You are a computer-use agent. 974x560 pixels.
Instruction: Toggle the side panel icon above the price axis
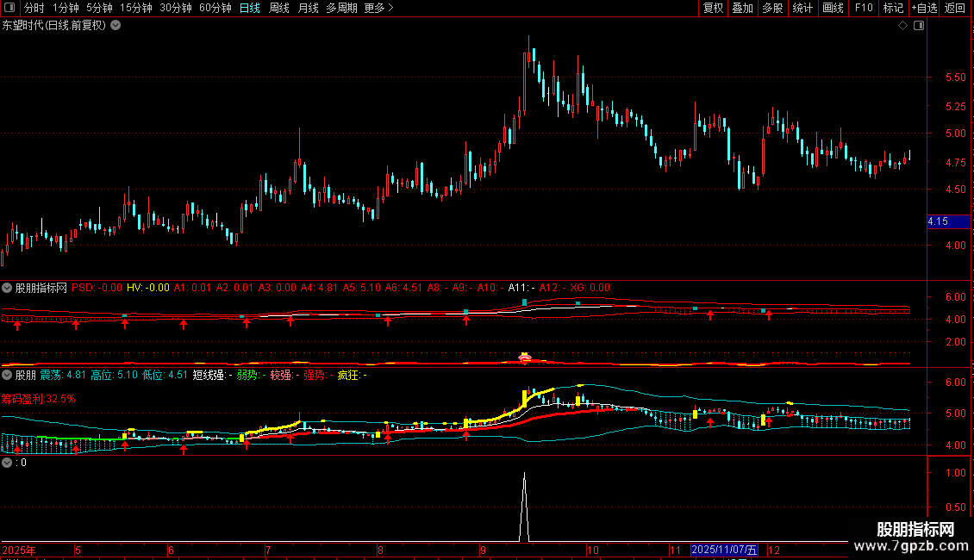(919, 26)
